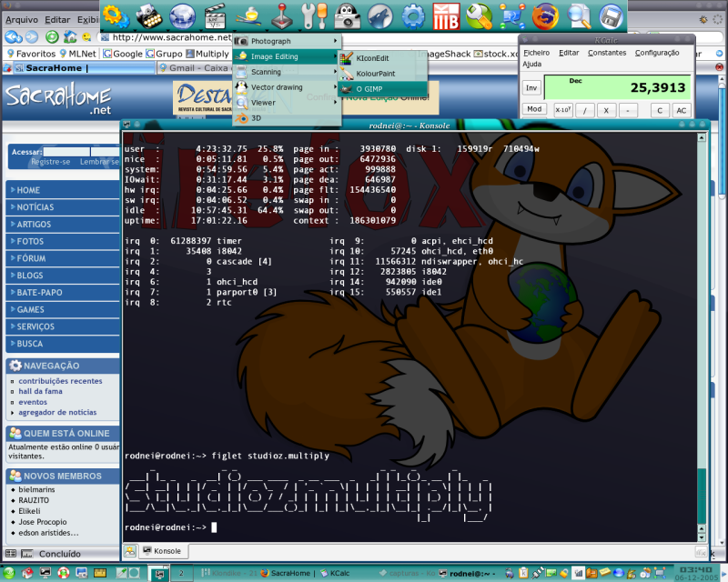The image size is (728, 582).
Task: Open the Configuração menu in KCalc
Action: click(657, 53)
